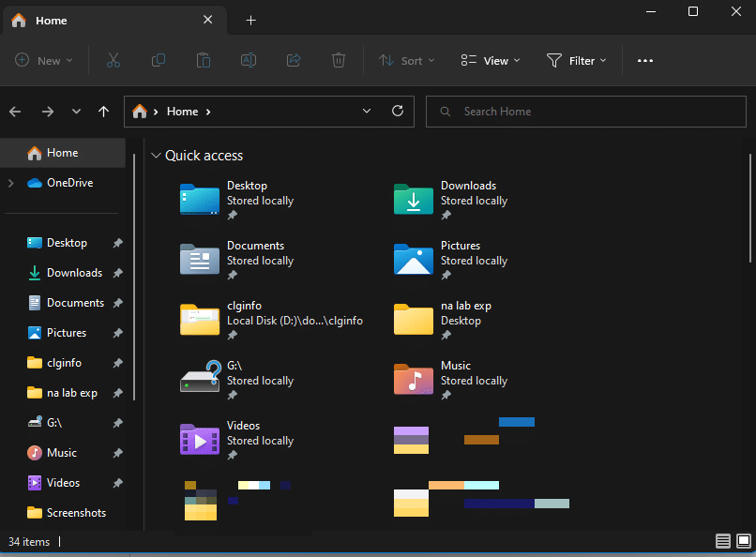Unpin clginfo using sidebar pin icon
756x557 pixels.
[x=117, y=363]
